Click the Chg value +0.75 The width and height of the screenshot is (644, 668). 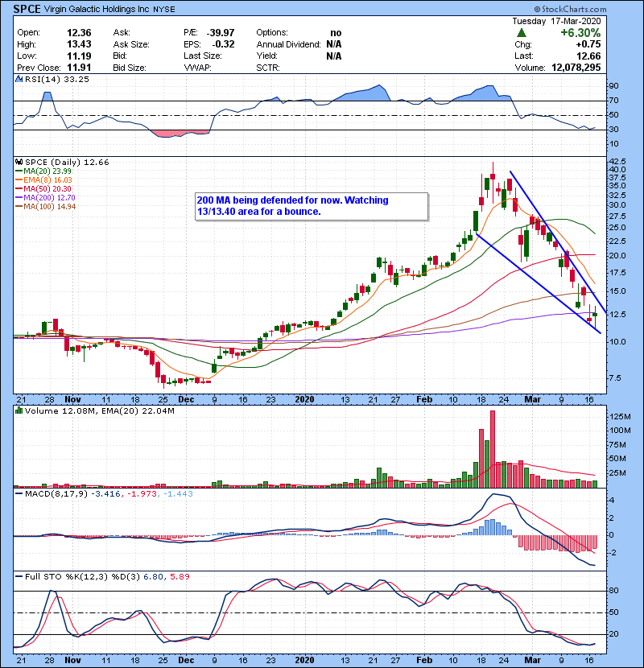[588, 44]
